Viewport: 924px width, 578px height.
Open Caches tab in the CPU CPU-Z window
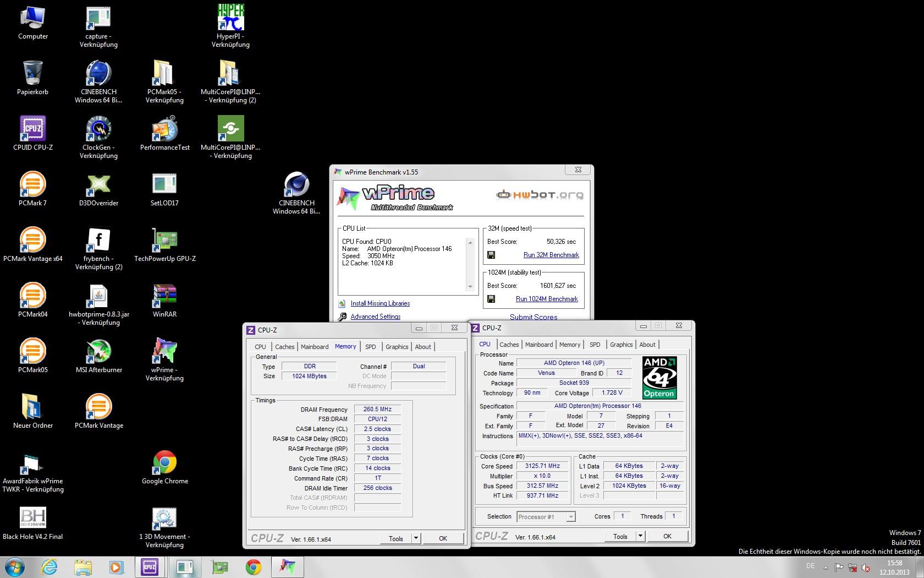(509, 345)
